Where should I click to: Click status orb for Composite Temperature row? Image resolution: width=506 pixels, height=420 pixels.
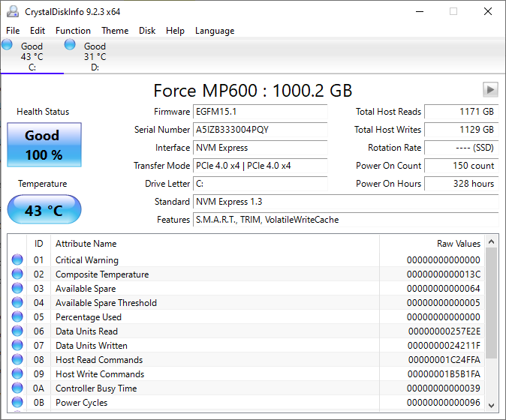(17, 274)
